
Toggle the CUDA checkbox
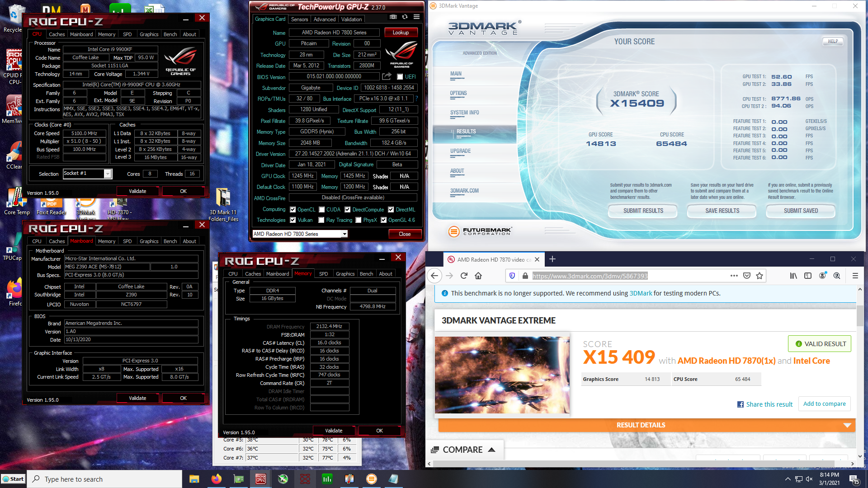point(322,210)
